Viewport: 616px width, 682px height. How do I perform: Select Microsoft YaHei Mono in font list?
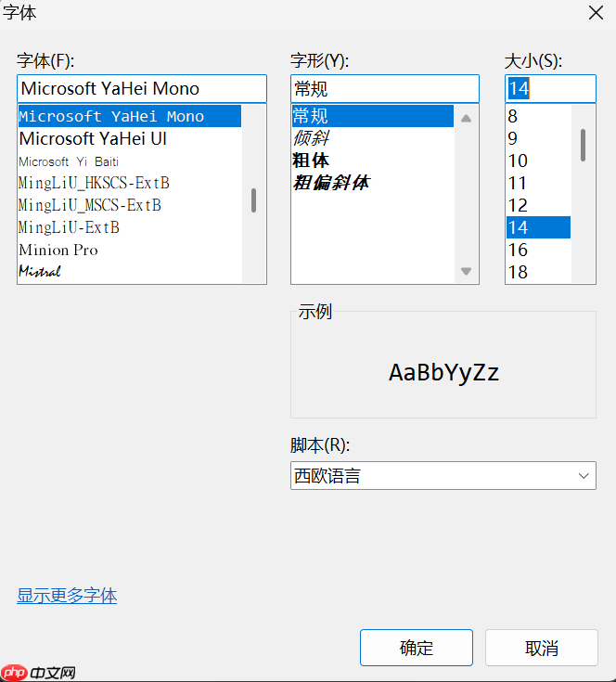click(130, 116)
